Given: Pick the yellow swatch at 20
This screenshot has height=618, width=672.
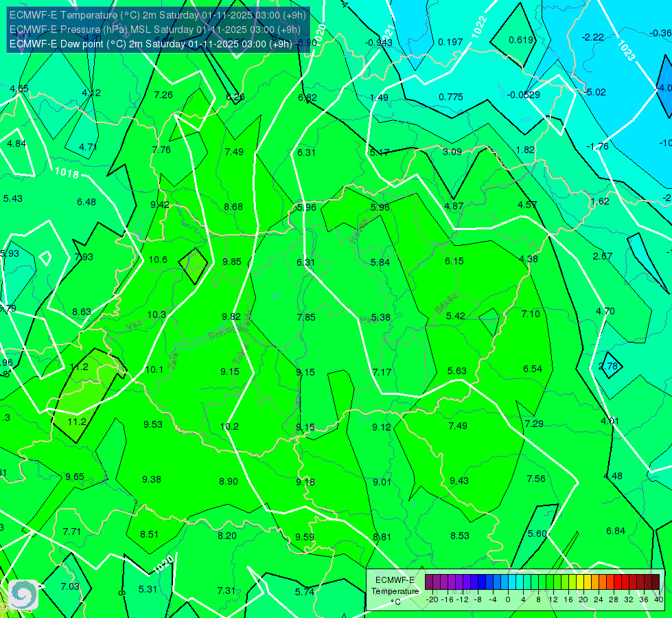Looking at the screenshot, I should pos(580,582).
